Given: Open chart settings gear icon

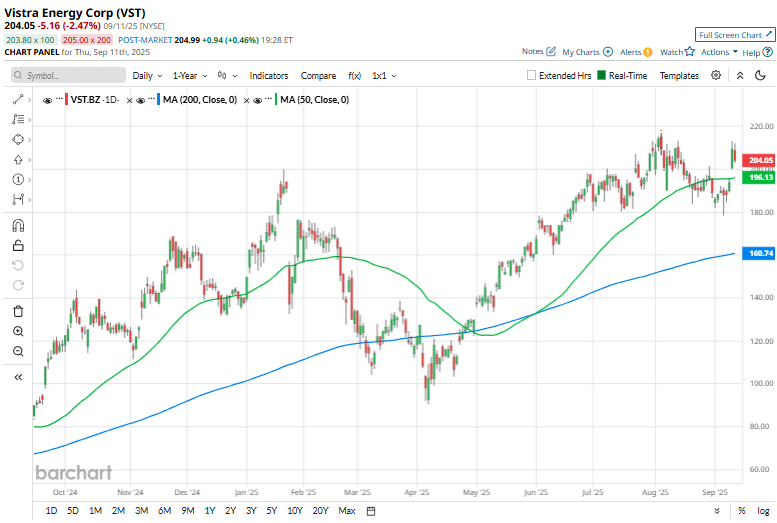Looking at the screenshot, I should [716, 75].
